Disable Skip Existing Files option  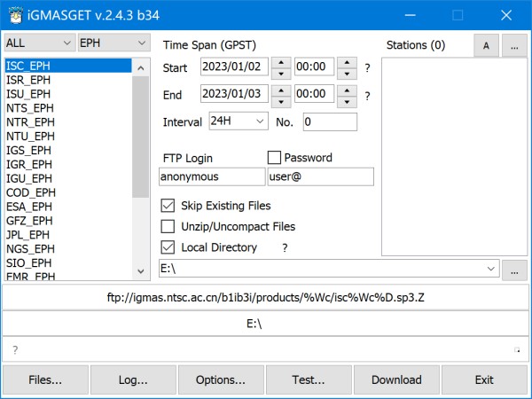pos(168,206)
